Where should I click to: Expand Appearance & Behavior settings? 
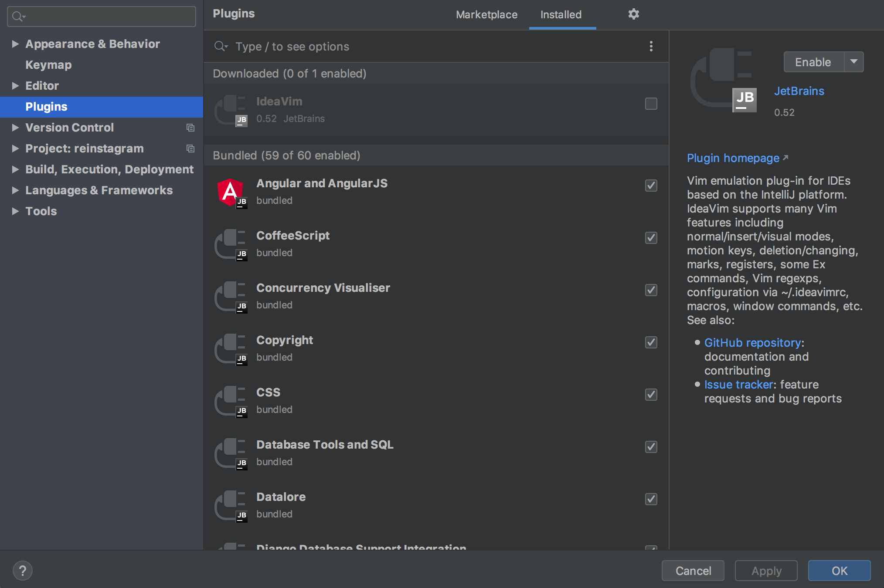tap(15, 44)
